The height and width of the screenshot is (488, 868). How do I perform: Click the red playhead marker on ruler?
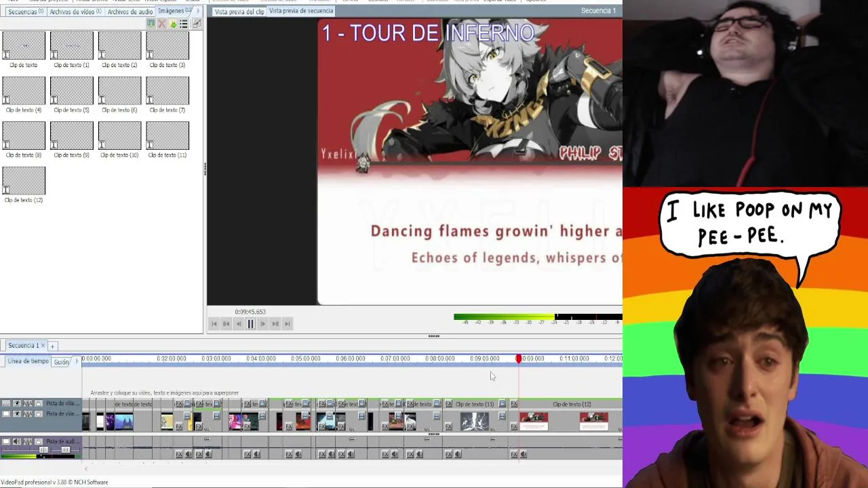click(x=519, y=359)
